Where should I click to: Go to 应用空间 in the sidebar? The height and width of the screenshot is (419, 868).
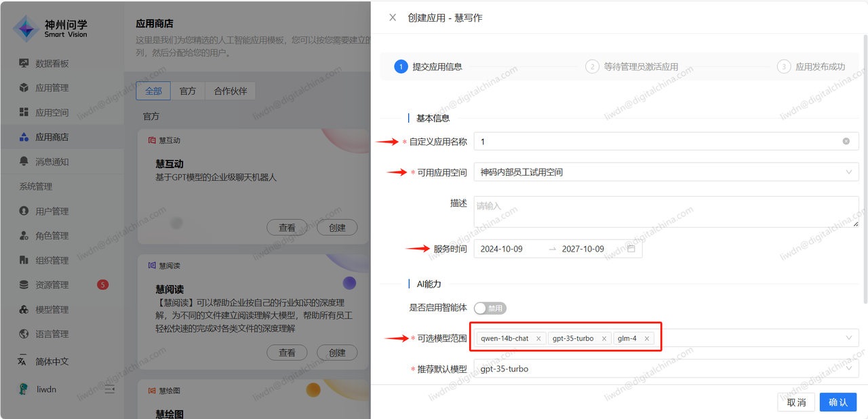pos(52,113)
